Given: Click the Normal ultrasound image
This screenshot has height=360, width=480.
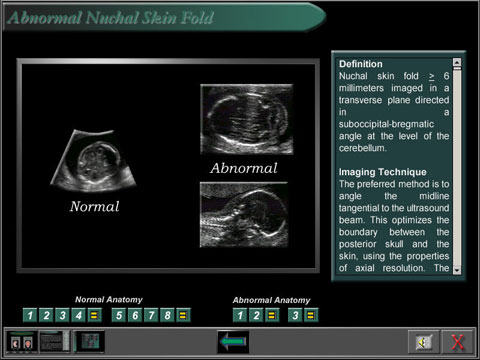Looking at the screenshot, I should click(x=93, y=161).
